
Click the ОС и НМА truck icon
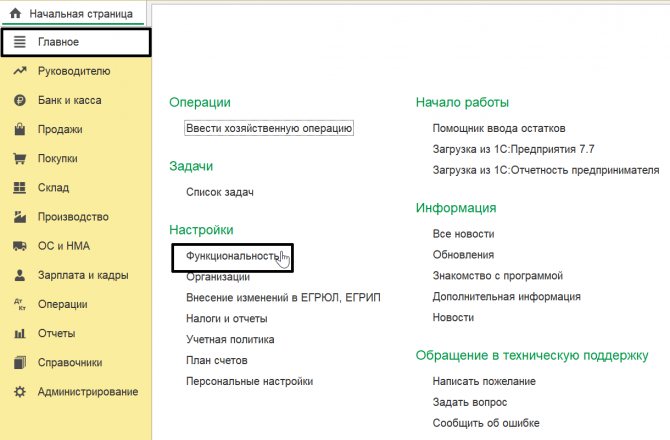(x=20, y=246)
